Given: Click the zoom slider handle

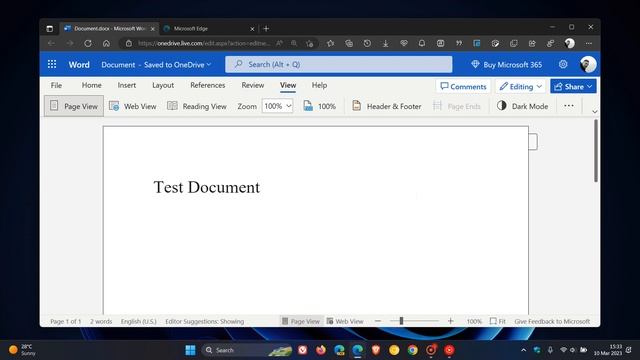Looking at the screenshot, I should [x=401, y=321].
